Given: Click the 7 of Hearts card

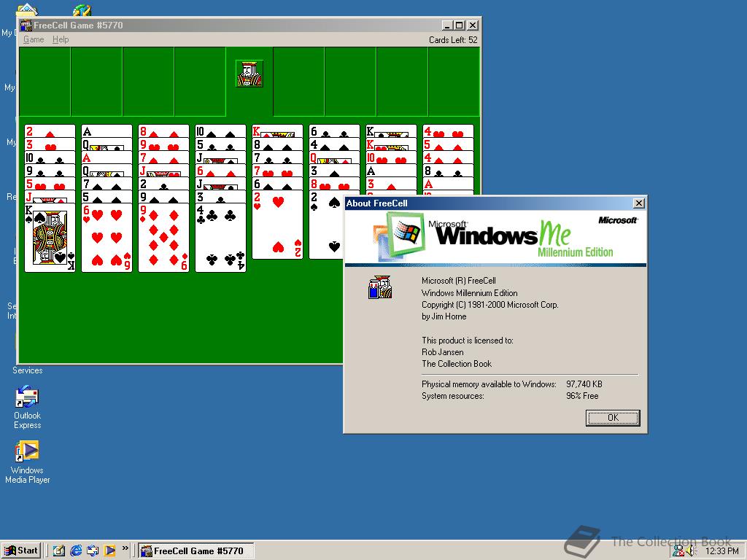Looking at the screenshot, I should pos(277,171).
